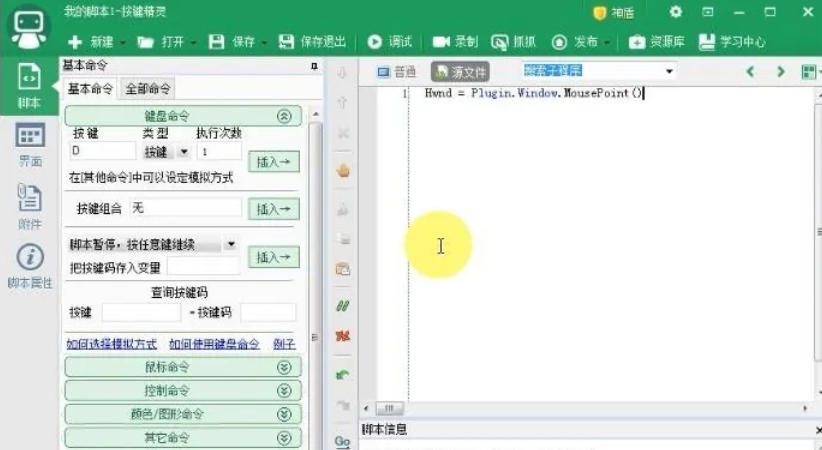822x450 pixels.
Task: Click the 新建 (New) toolbar icon
Action: [75, 42]
